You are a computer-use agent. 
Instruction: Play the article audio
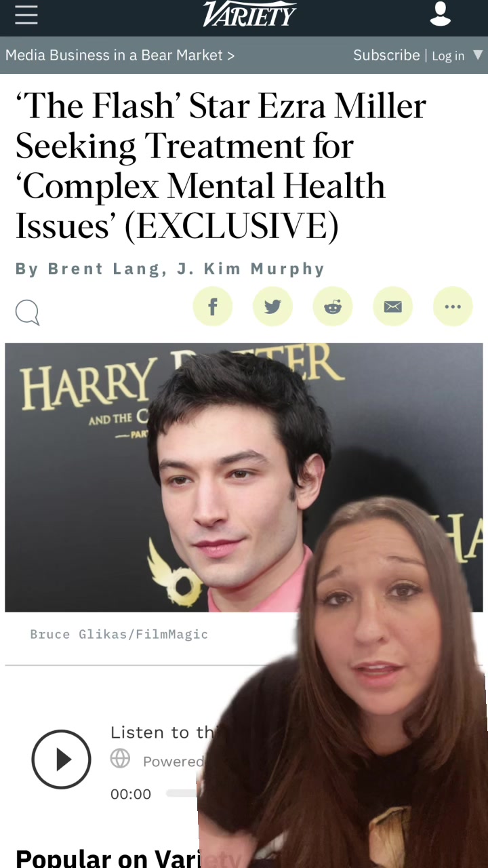[61, 759]
